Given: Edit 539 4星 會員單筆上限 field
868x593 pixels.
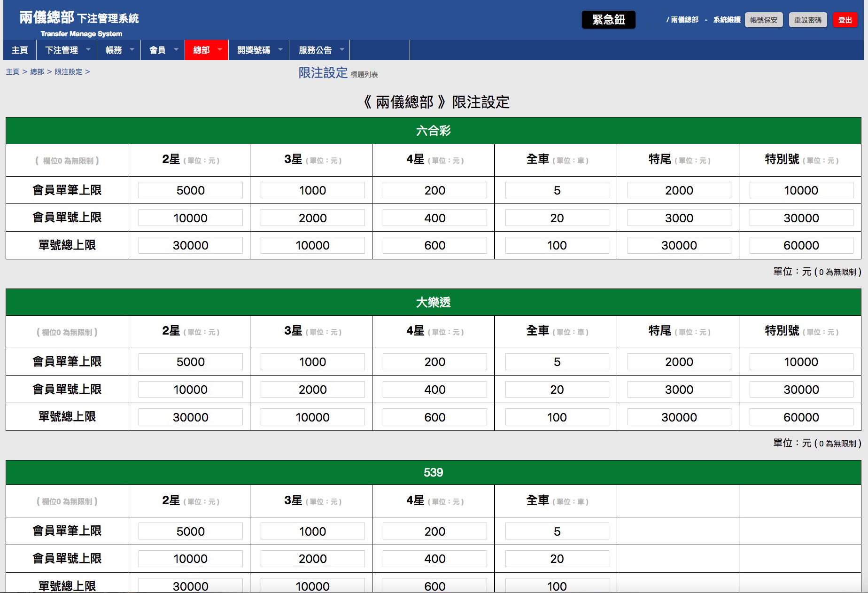Looking at the screenshot, I should click(x=434, y=531).
